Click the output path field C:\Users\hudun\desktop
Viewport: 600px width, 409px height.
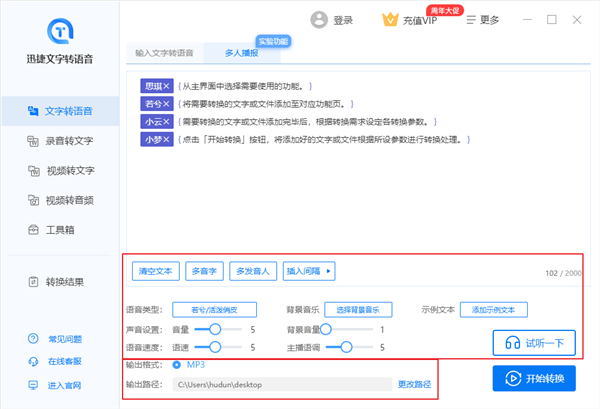point(282,385)
